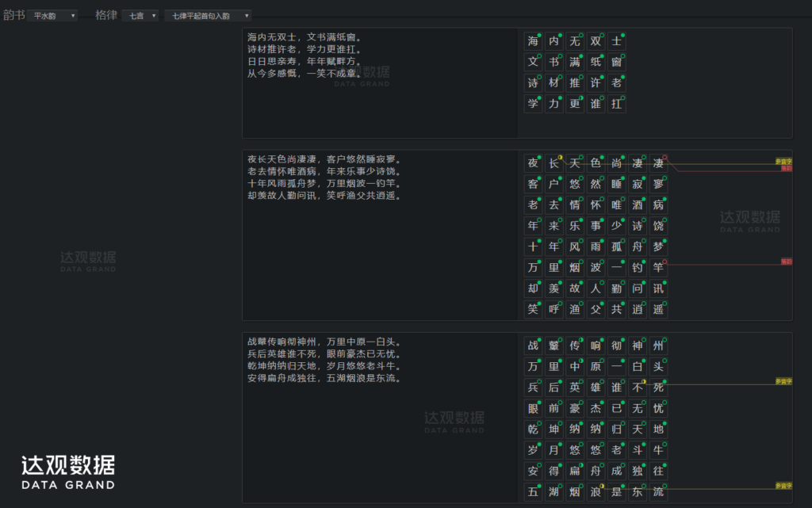Click the 多音字 tag linked to 浪

783,485
